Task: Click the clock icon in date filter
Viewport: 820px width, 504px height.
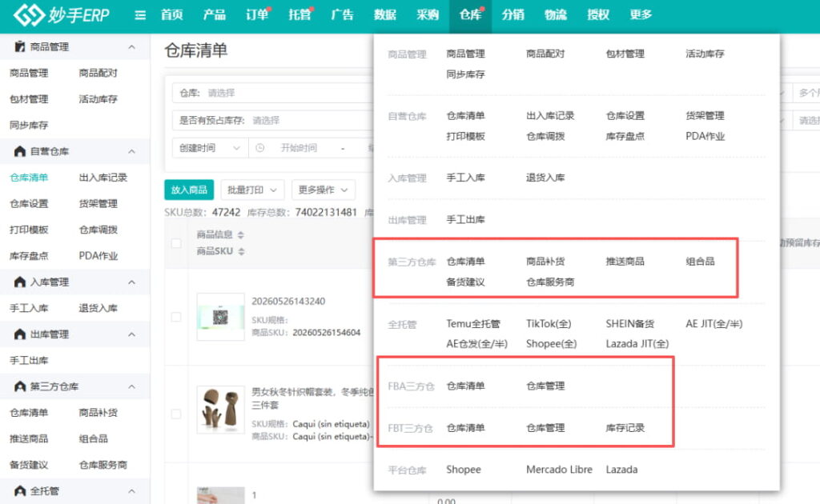Action: (260, 148)
